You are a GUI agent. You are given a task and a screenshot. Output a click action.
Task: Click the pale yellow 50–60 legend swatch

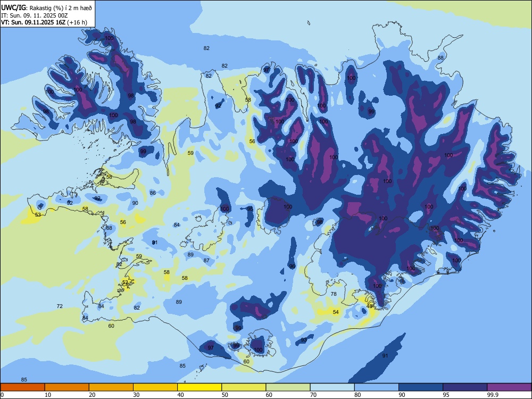point(244,387)
